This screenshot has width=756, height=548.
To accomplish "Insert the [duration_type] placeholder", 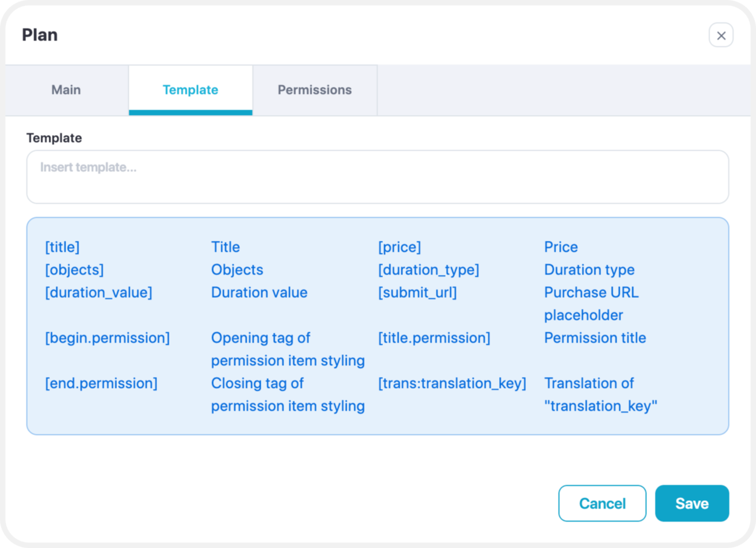I will [x=428, y=269].
